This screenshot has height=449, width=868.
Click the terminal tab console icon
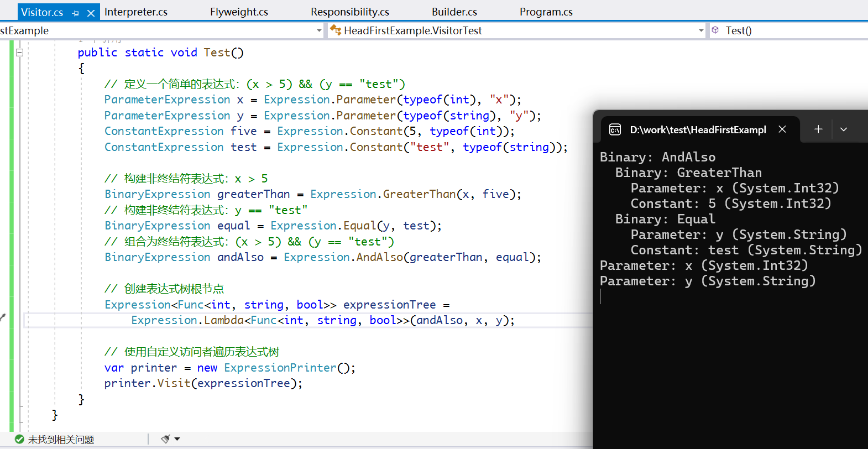(615, 129)
